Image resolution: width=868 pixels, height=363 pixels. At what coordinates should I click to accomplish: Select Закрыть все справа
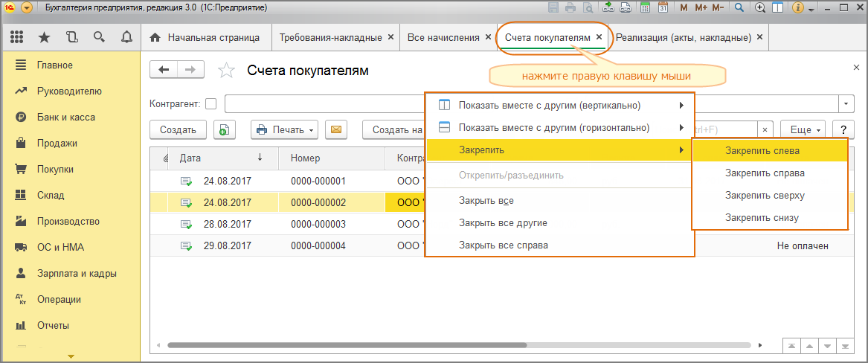(559, 245)
